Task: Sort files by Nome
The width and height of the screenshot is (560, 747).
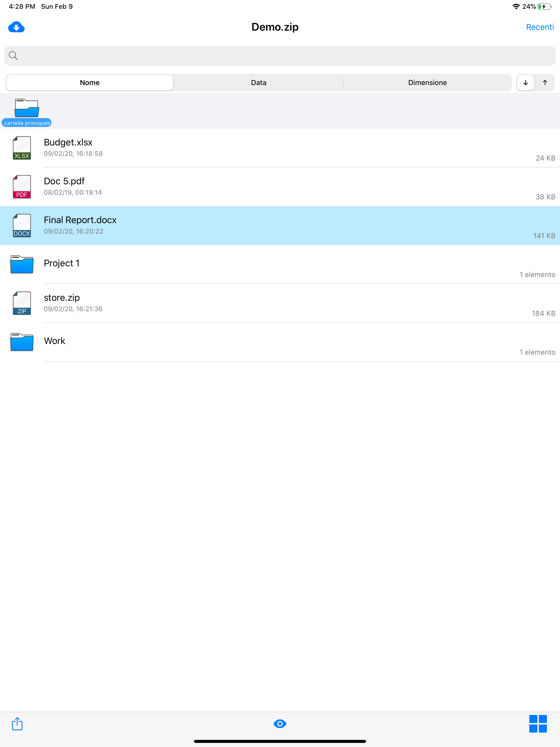Action: click(89, 83)
